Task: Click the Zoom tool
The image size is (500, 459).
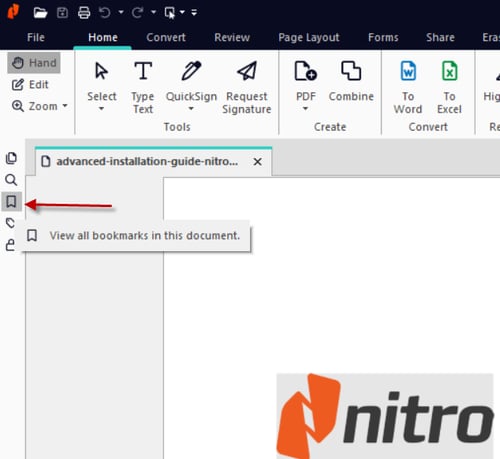Action: [35, 106]
